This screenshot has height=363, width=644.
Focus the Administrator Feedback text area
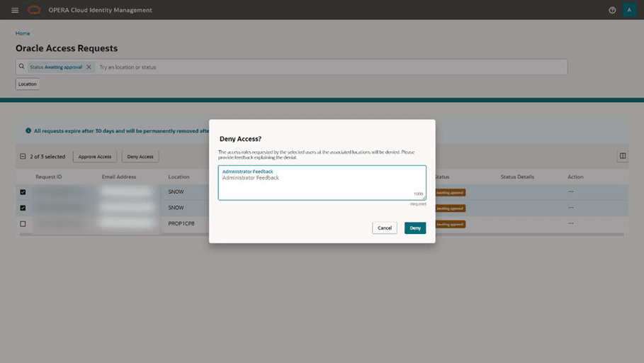tap(322, 183)
